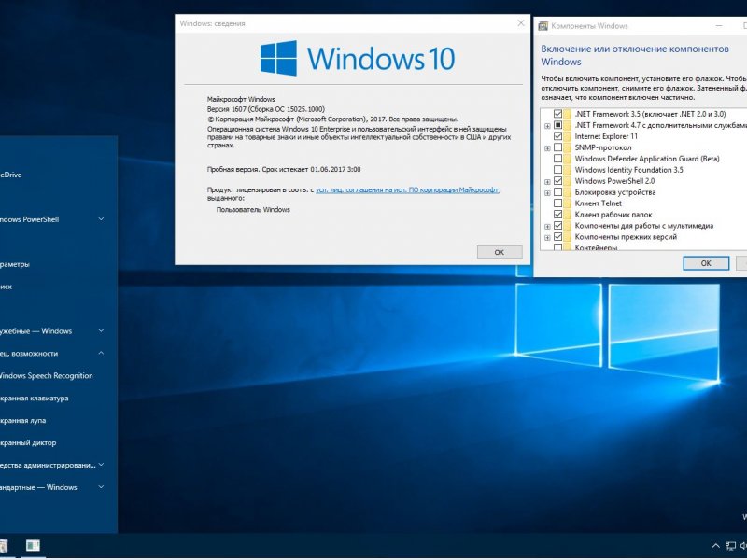Viewport: 747px width, 560px height.
Task: Check Windows Identity Foundation 3.5 checkbox
Action: tap(557, 170)
